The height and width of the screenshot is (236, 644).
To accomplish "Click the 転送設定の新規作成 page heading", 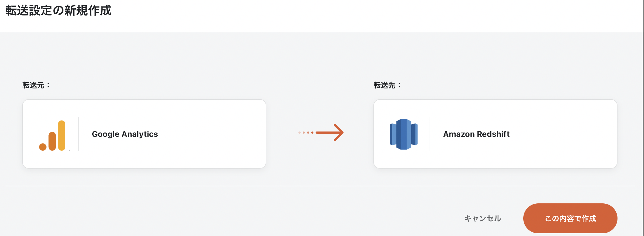I will click(58, 11).
